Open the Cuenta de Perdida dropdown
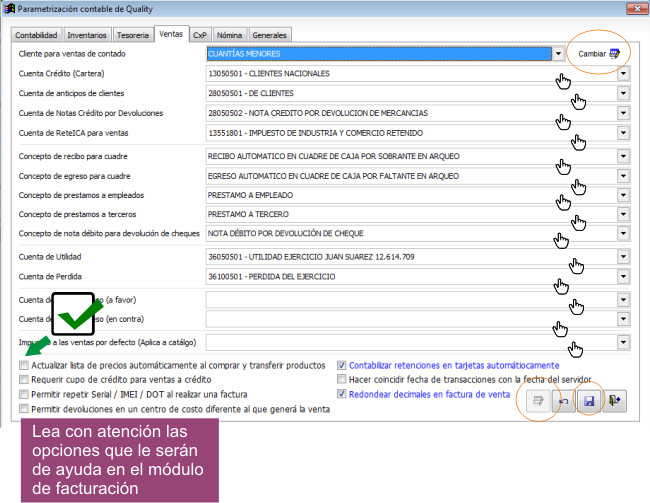The width and height of the screenshot is (650, 503). click(x=623, y=277)
